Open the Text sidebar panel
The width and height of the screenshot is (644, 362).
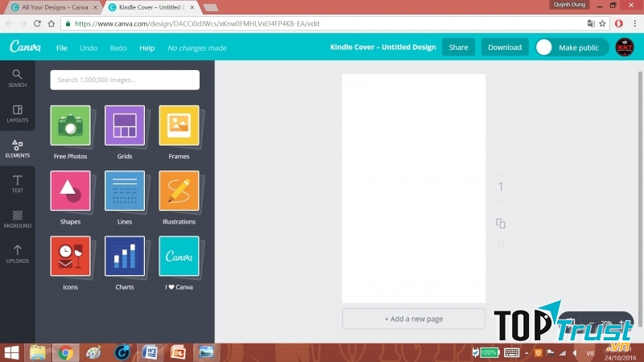(17, 183)
